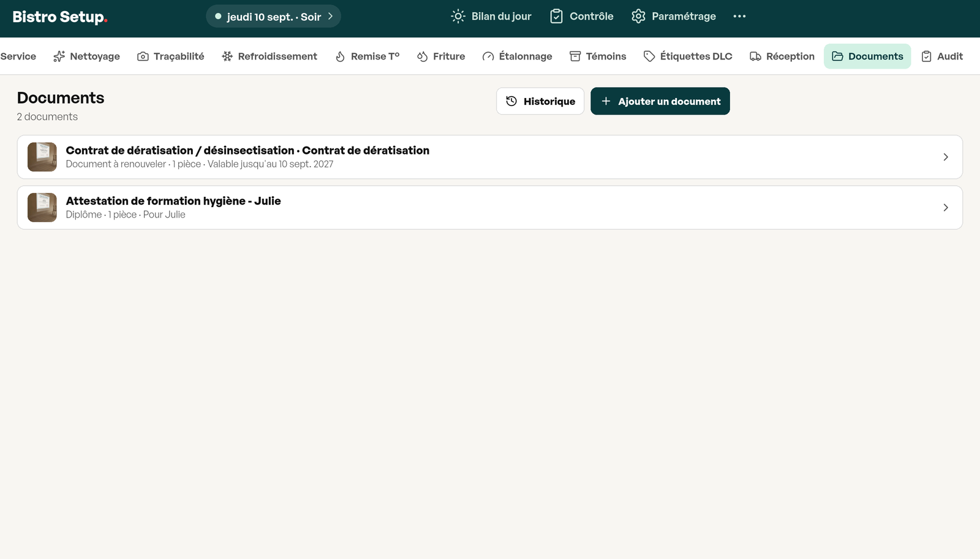Image resolution: width=980 pixels, height=559 pixels.
Task: Click the Ajouter un document button
Action: [x=660, y=101]
